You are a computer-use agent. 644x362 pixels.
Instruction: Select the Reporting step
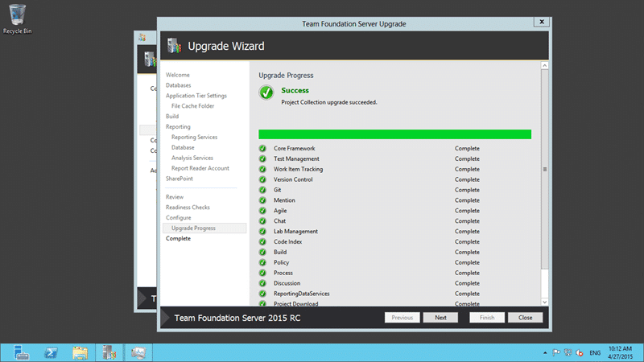(178, 126)
